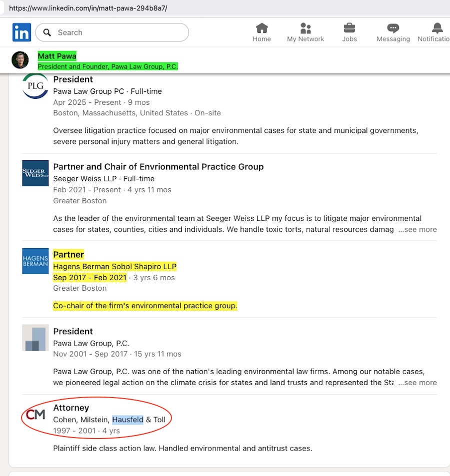Click the Matt Pawa name in sticky header
The height and width of the screenshot is (476, 450).
tap(57, 56)
